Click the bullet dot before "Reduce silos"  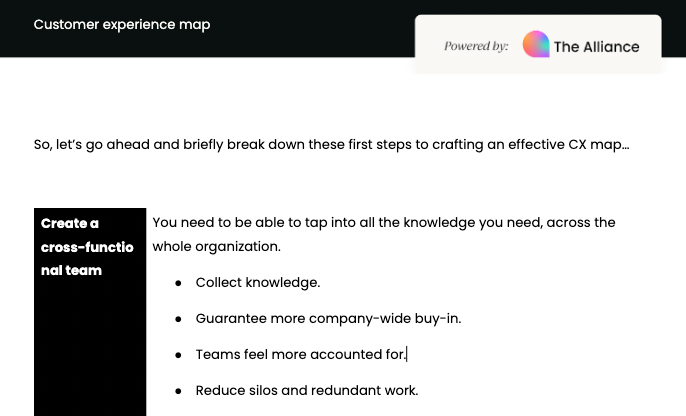178,391
